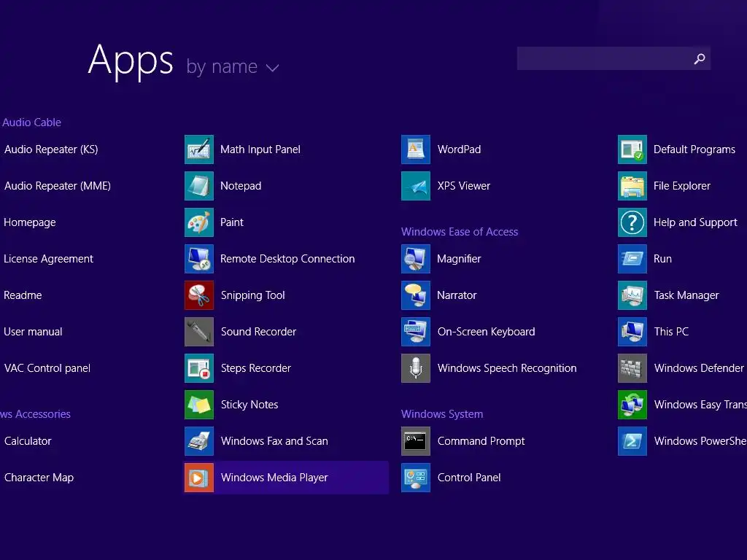Click the XPS Viewer icon
This screenshot has width=747, height=560.
[415, 186]
